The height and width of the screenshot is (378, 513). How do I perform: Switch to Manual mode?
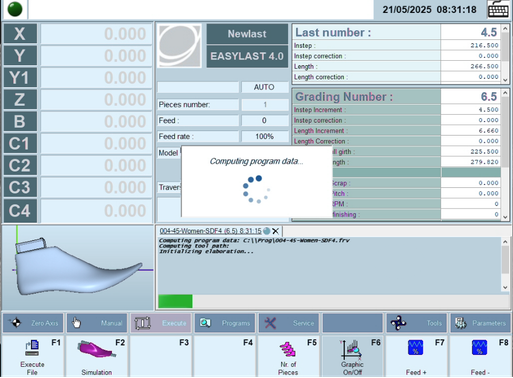(97, 323)
